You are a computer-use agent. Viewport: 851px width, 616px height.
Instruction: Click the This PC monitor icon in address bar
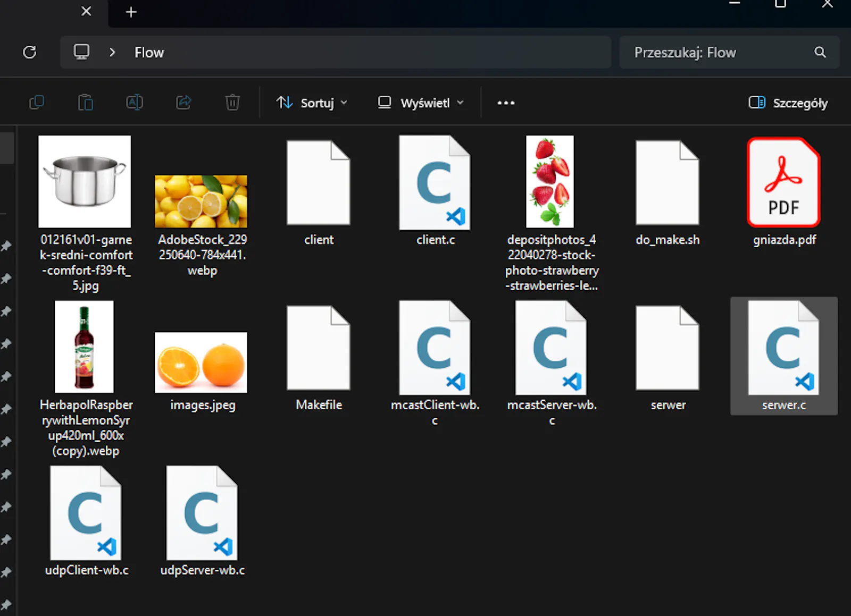[x=81, y=52]
